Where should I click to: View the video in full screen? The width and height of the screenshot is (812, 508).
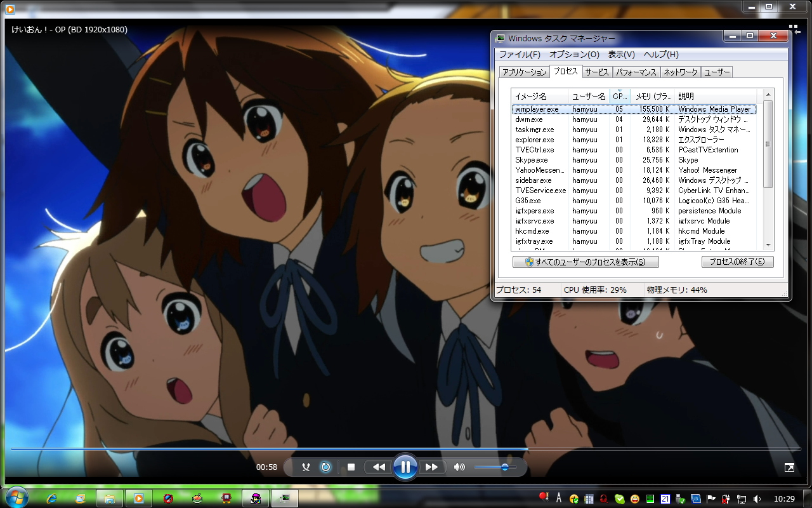click(789, 467)
